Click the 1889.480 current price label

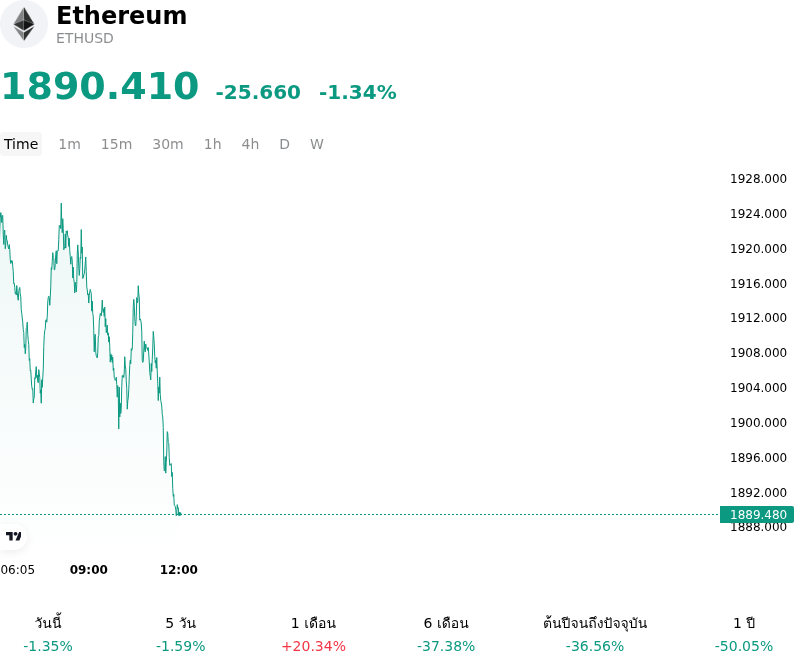pyautogui.click(x=757, y=514)
